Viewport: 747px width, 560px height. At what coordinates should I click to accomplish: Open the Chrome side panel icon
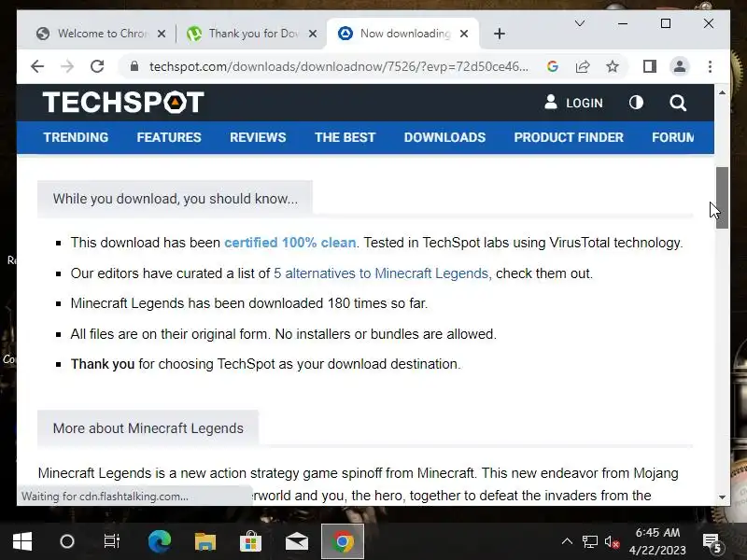pos(650,66)
